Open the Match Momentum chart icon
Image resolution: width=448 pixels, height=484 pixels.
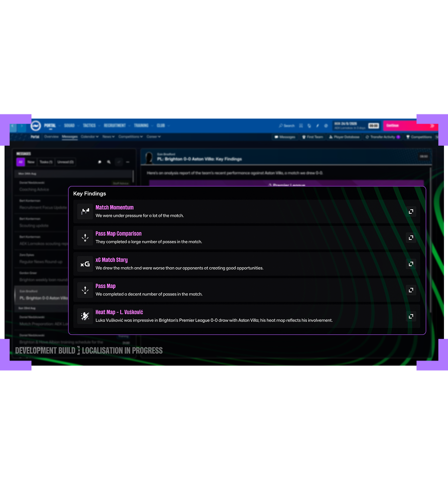[85, 211]
